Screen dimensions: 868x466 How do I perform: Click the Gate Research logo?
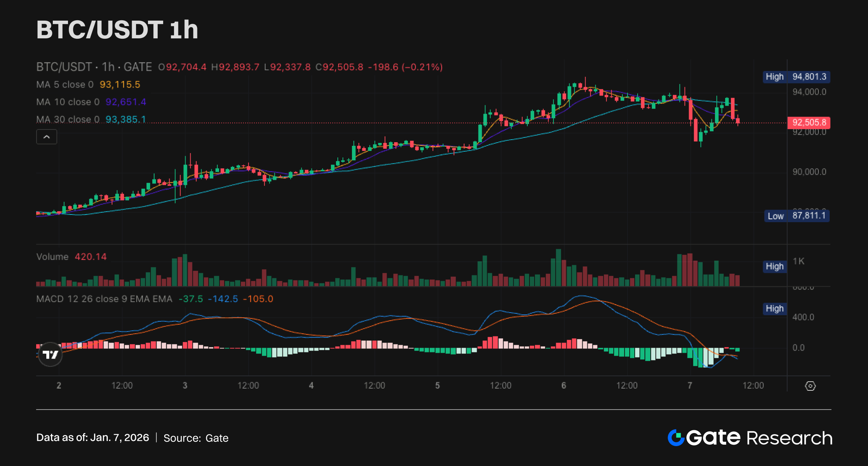coord(750,438)
